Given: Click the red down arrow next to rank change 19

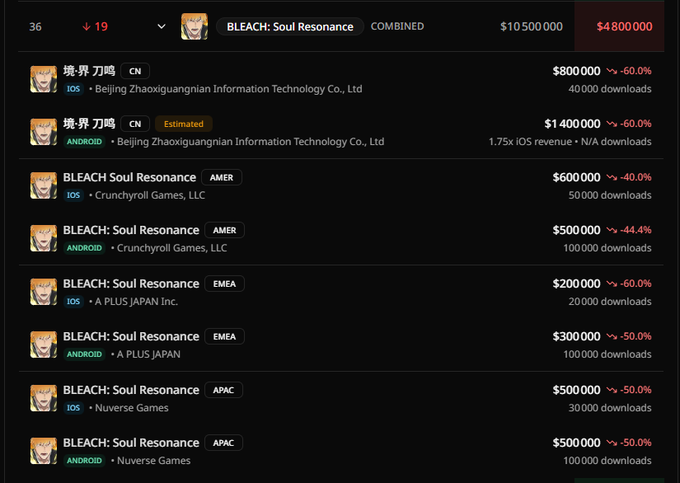Looking at the screenshot, I should click(x=87, y=26).
